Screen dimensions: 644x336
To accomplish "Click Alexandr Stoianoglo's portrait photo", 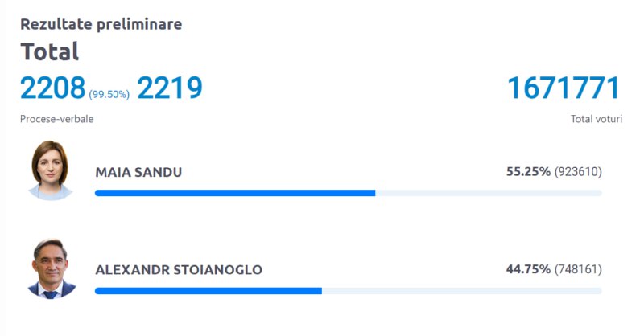I will tap(52, 268).
